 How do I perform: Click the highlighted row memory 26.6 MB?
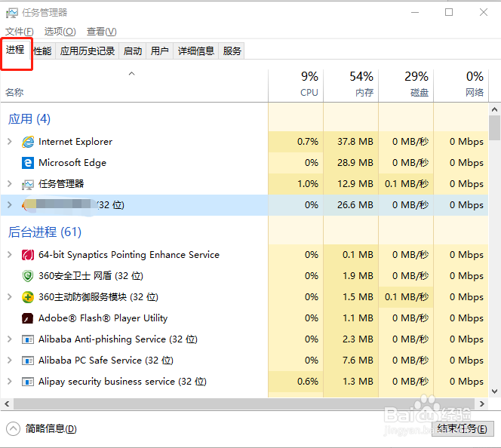[x=355, y=204]
